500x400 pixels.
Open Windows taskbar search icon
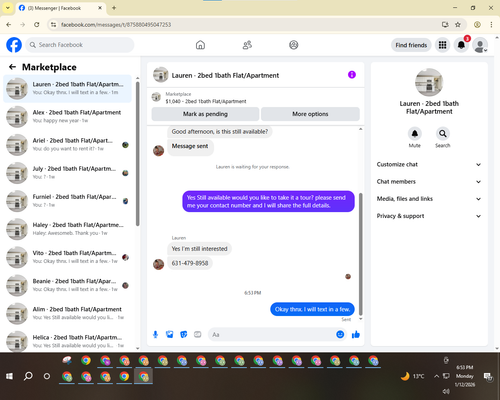point(28,376)
